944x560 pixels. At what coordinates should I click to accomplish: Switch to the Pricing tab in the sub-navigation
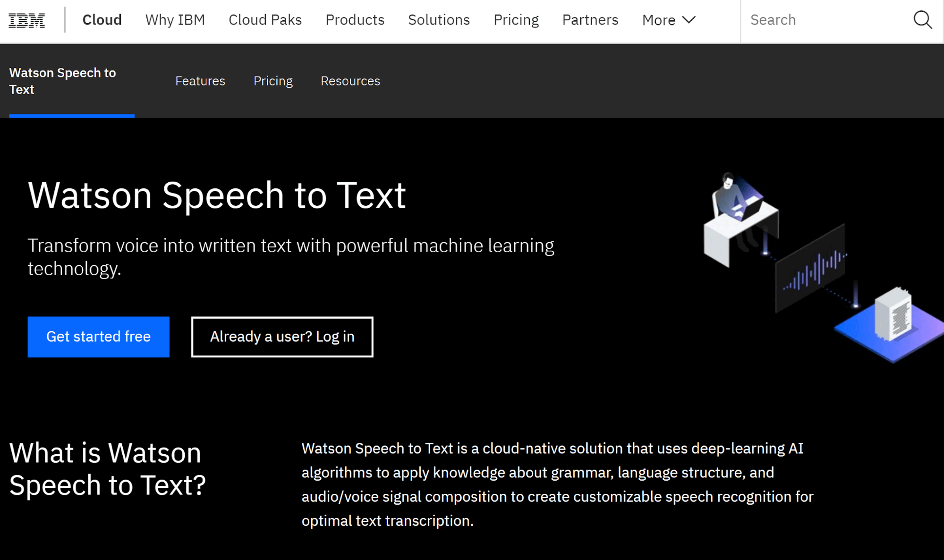point(273,81)
